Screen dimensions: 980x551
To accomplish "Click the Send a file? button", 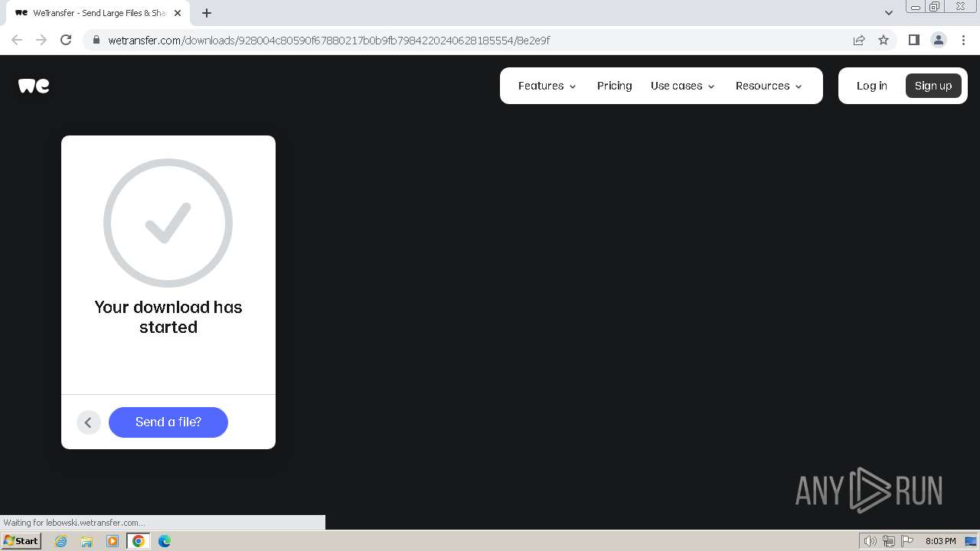I will [x=168, y=422].
